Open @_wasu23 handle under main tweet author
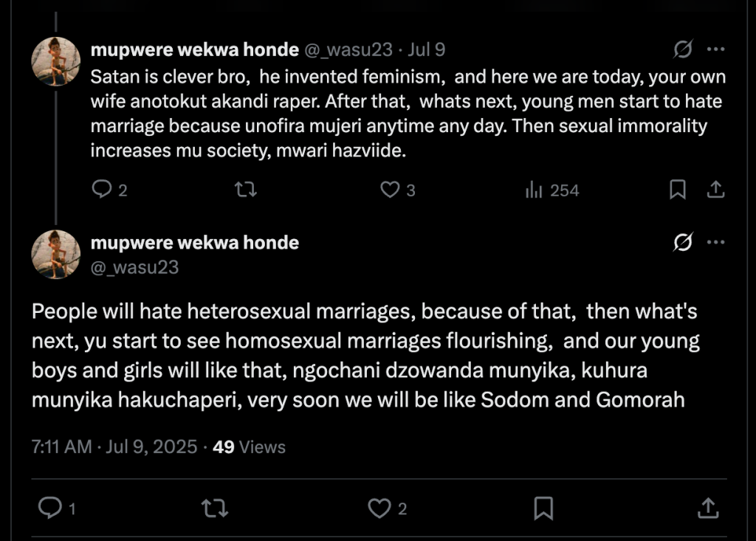The height and width of the screenshot is (541, 756). (x=134, y=267)
